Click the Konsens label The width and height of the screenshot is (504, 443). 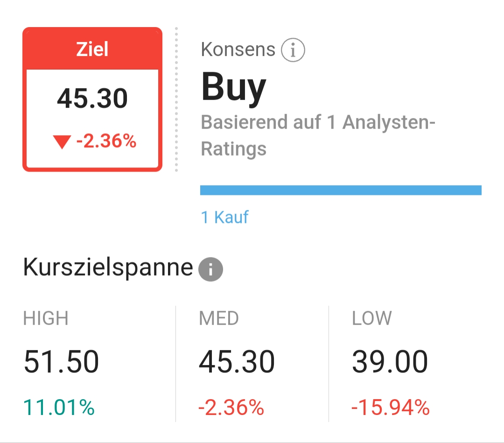238,49
